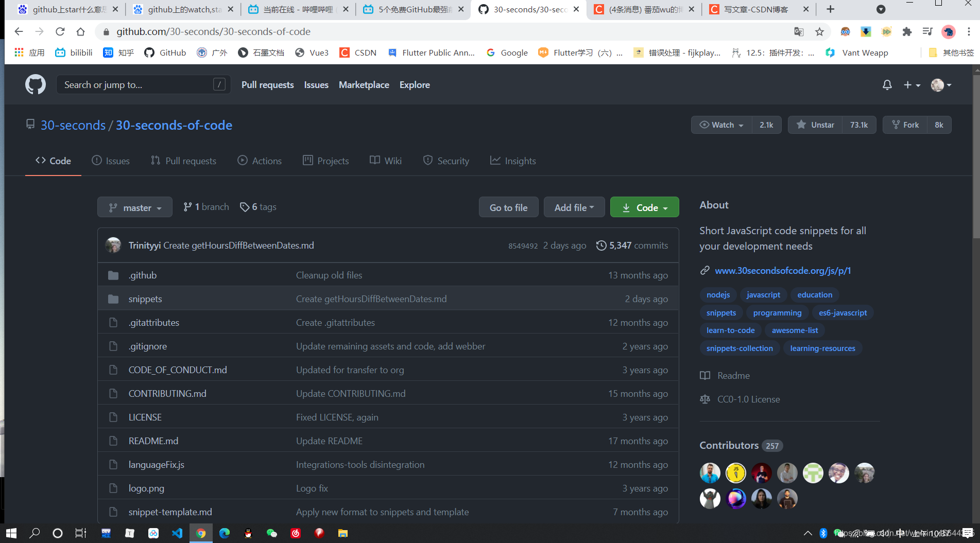This screenshot has height=543, width=980.
Task: Click the es6-javascript topic tag
Action: click(x=843, y=313)
